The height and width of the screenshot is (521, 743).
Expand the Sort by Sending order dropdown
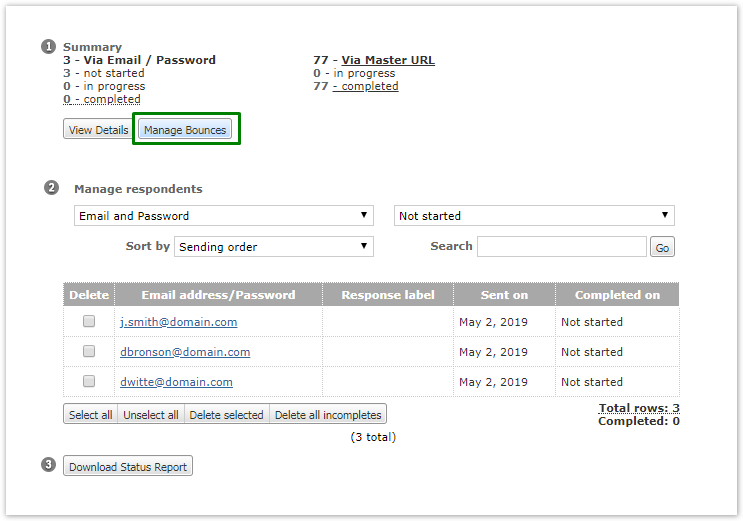(273, 247)
